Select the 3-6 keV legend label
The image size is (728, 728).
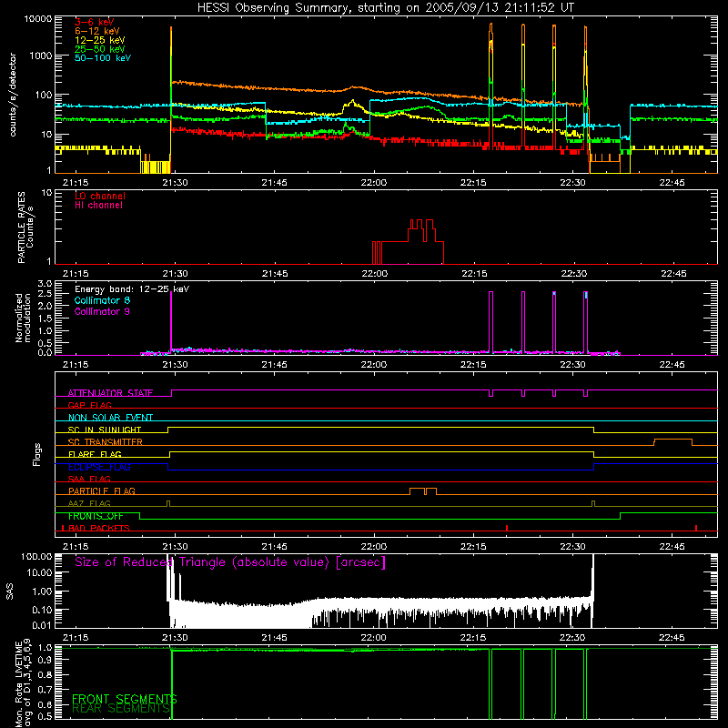coord(94,22)
